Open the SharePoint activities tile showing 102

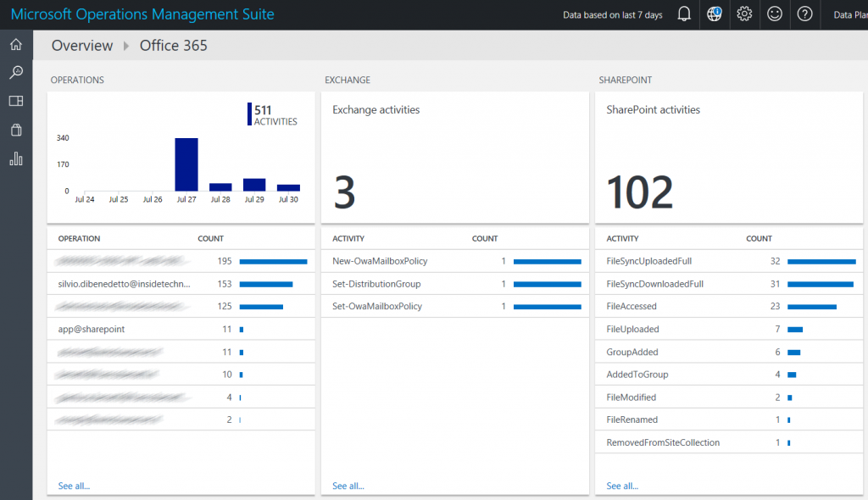(x=729, y=158)
